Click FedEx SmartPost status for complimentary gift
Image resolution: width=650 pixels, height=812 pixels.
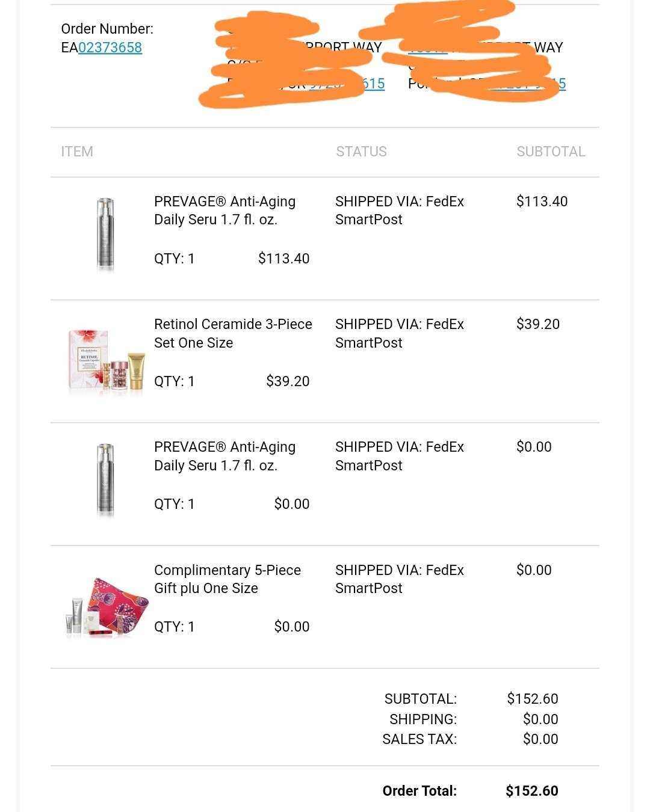(400, 579)
